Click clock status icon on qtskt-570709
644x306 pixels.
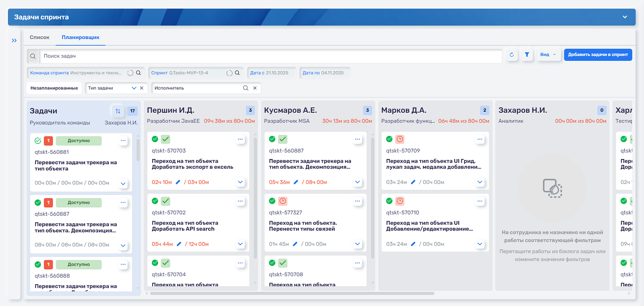point(400,139)
